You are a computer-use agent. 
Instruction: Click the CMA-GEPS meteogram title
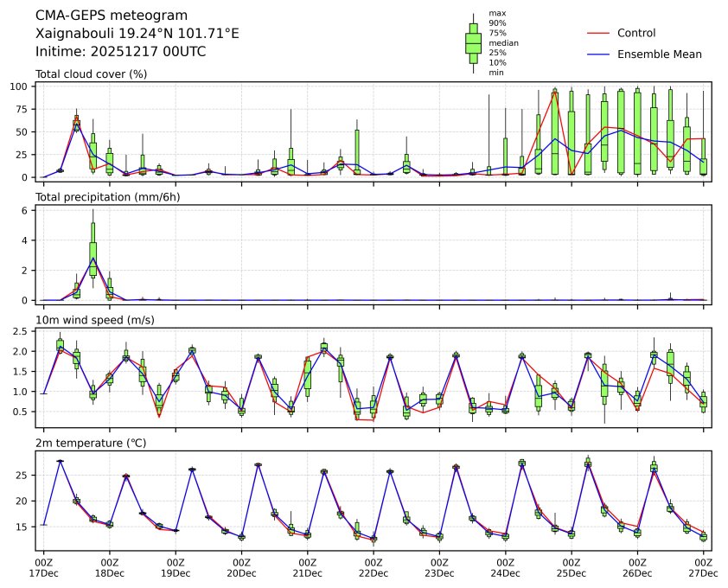pyautogui.click(x=99, y=16)
